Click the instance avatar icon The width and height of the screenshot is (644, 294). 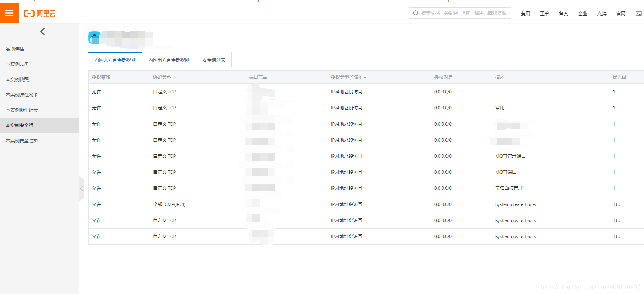pyautogui.click(x=94, y=38)
